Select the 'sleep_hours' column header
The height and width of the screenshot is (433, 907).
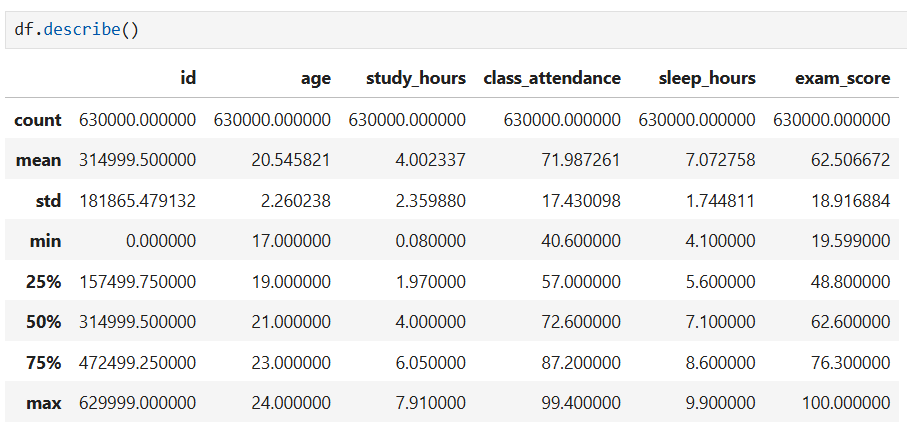[707, 78]
